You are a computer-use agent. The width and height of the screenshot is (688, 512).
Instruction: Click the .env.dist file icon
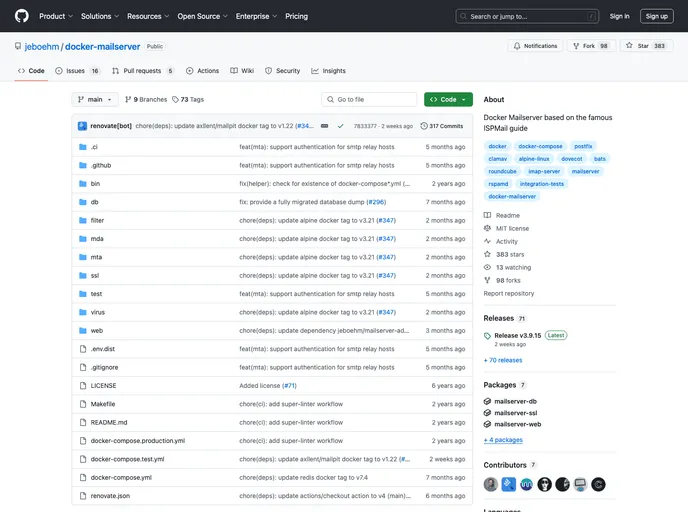[82, 349]
